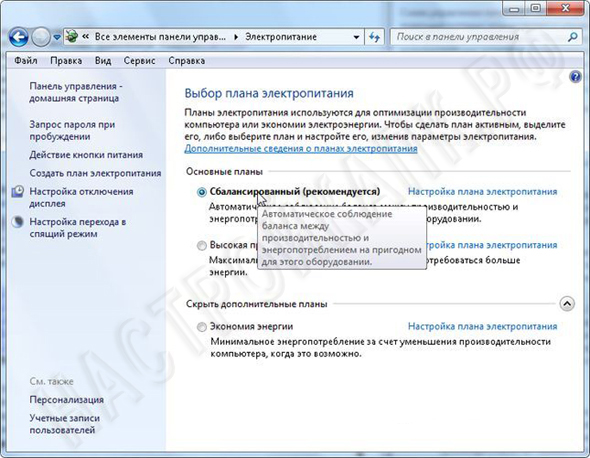Open the Сервис menu
The image size is (590, 458).
pyautogui.click(x=139, y=61)
